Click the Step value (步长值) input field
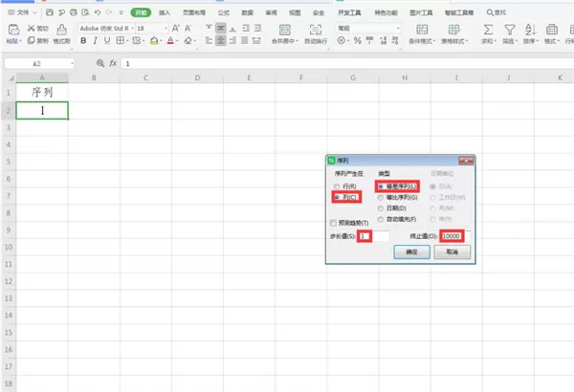The height and width of the screenshot is (392, 574). [373, 236]
